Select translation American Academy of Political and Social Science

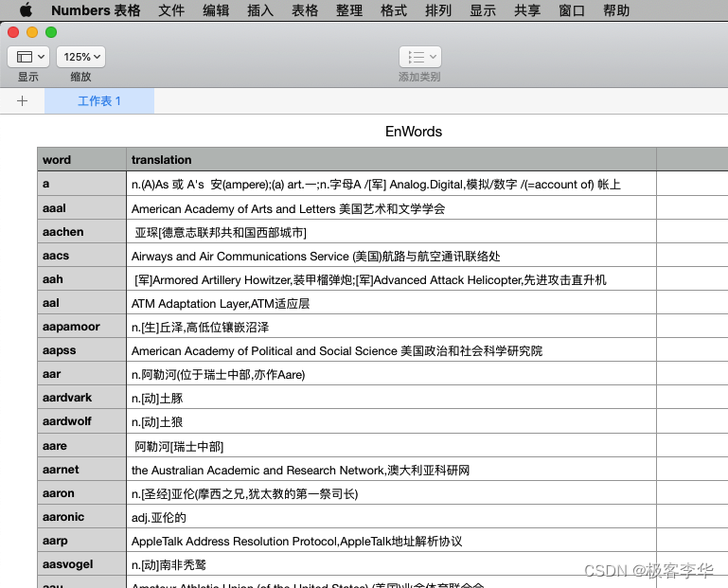(391, 349)
